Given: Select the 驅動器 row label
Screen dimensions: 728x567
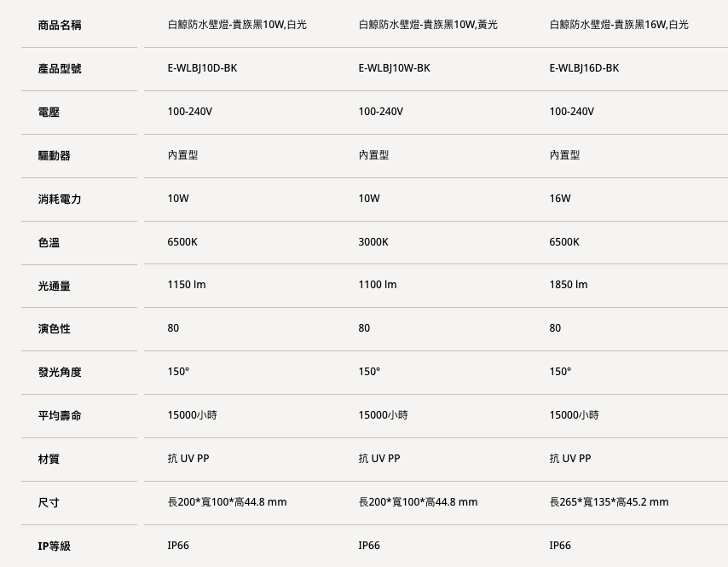Looking at the screenshot, I should (x=54, y=156).
